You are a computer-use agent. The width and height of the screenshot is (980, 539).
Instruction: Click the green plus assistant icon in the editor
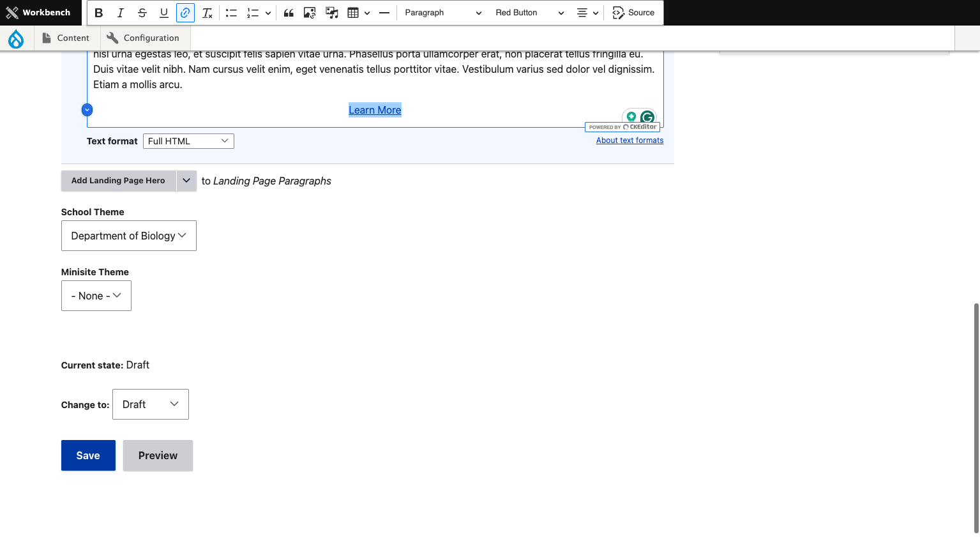tap(631, 116)
